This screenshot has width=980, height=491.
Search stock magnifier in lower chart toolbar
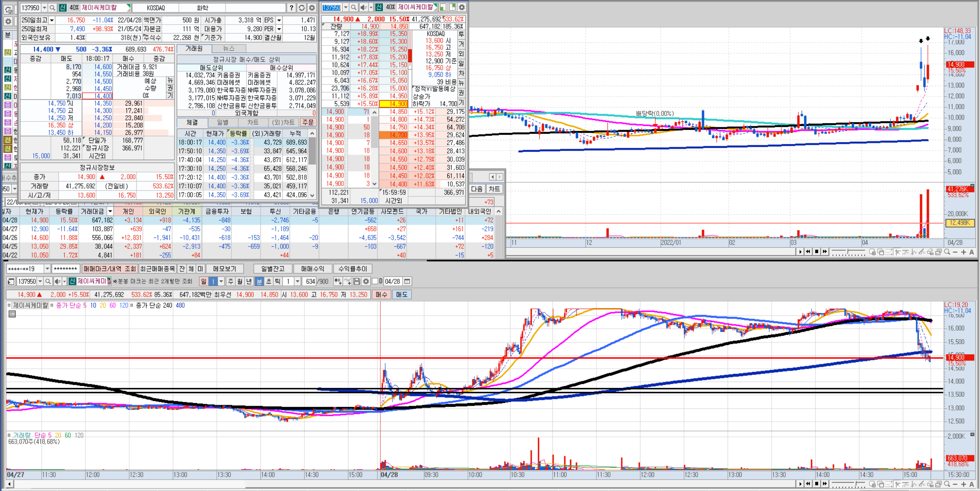[x=48, y=281]
